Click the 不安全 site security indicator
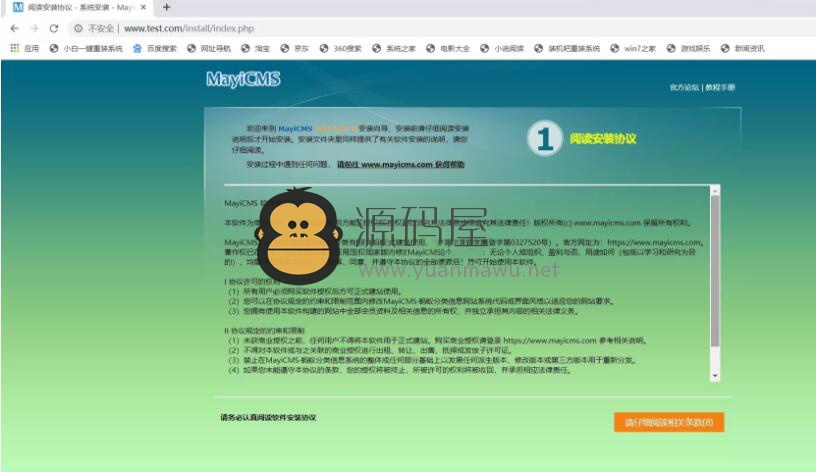816x472 pixels. (94, 28)
